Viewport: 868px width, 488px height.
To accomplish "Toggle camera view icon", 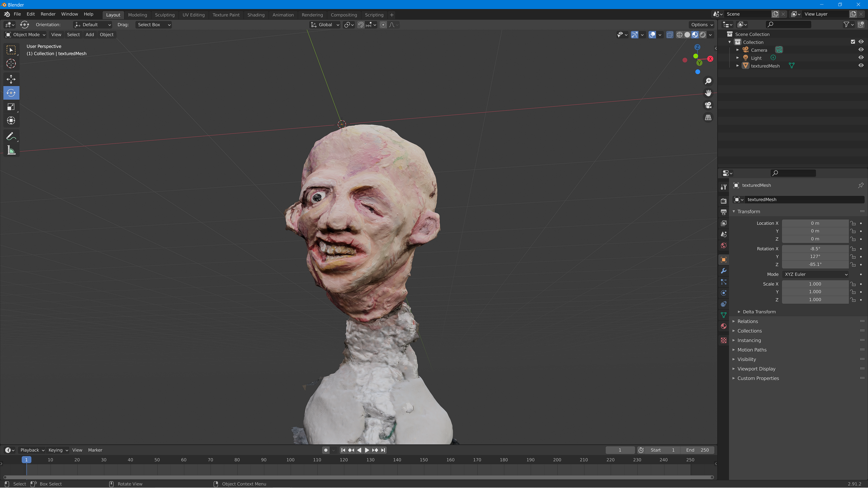I will [x=708, y=106].
